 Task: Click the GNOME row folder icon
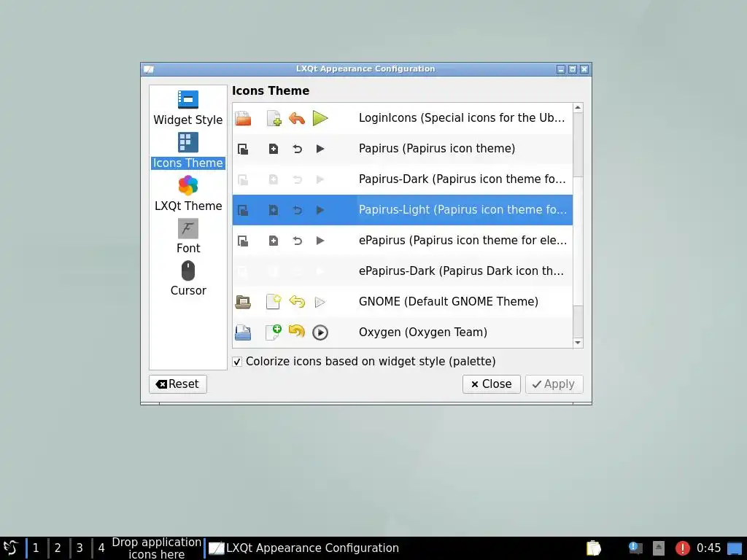(243, 302)
